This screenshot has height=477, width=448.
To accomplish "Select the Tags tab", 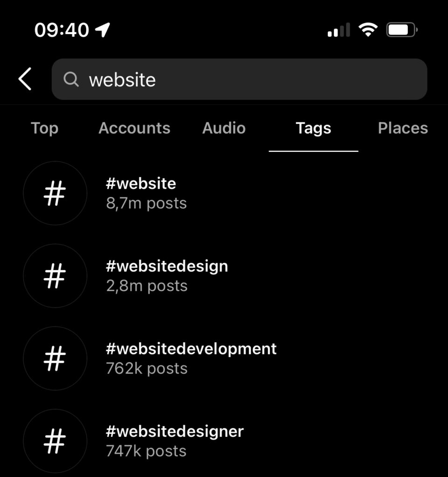I will pyautogui.click(x=313, y=128).
